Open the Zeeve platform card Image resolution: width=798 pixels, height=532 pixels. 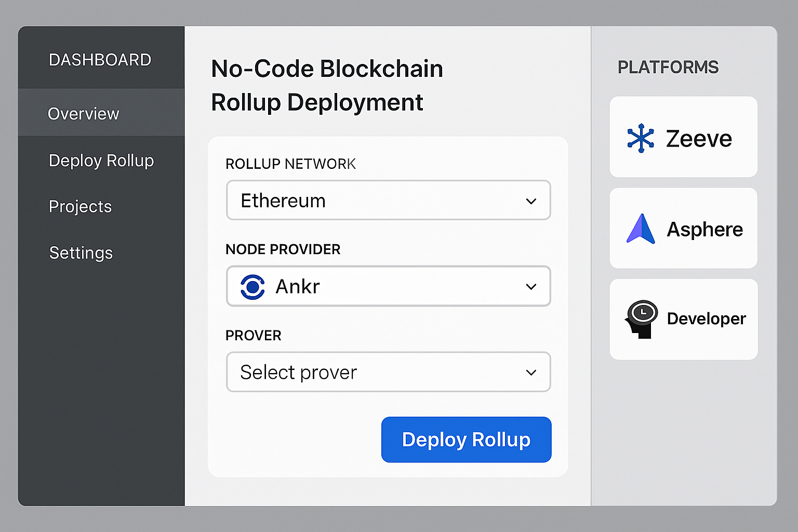click(683, 137)
